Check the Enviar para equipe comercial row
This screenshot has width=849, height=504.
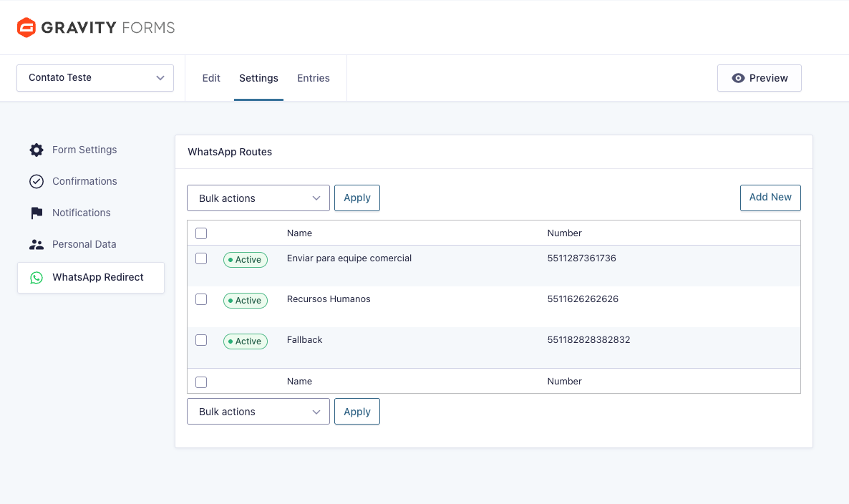[201, 258]
